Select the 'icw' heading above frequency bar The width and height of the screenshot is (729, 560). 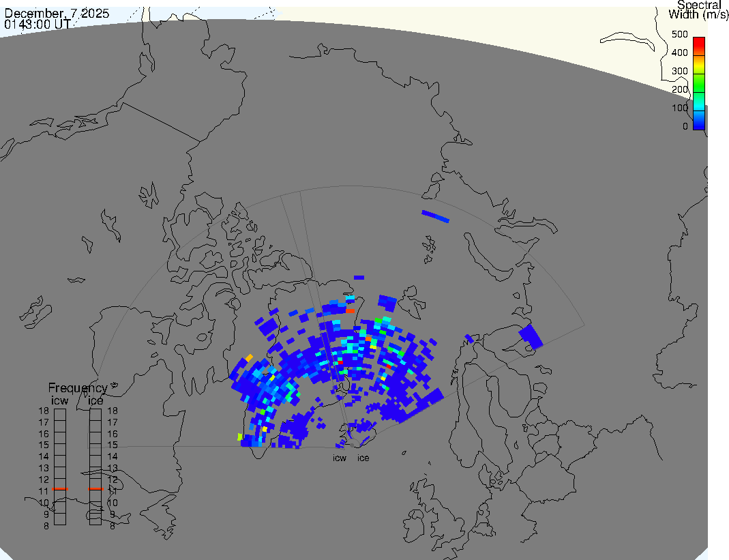pyautogui.click(x=60, y=400)
